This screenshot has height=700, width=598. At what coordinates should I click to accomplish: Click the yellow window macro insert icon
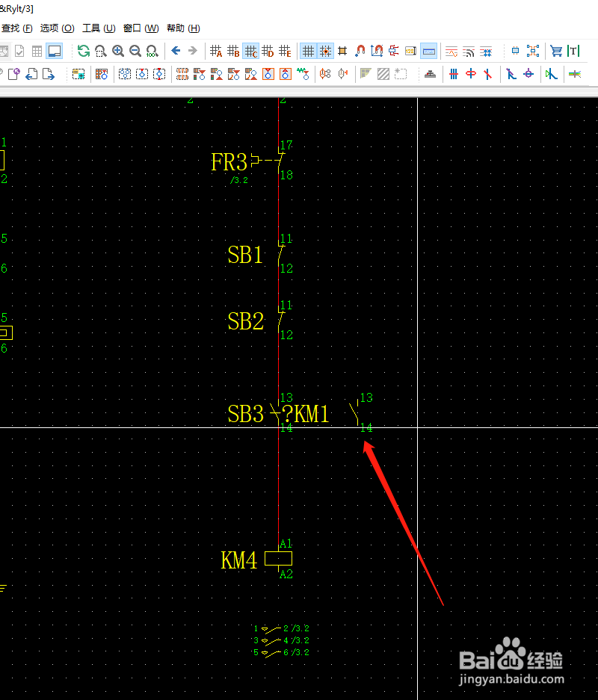[78, 74]
